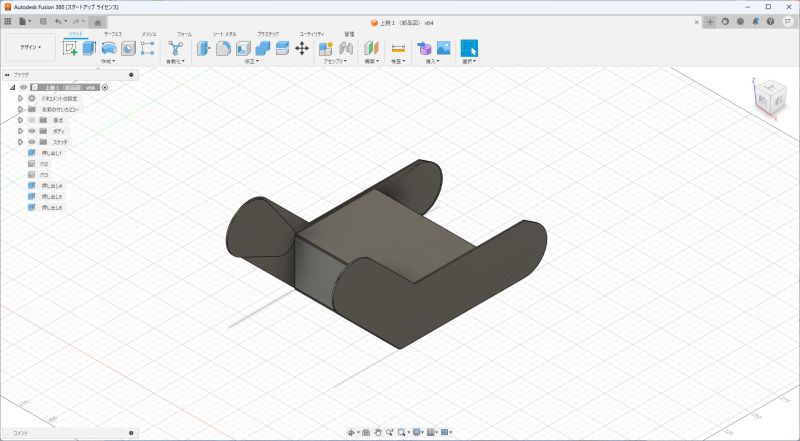
Task: Go to the Home tab icon
Action: click(x=97, y=22)
